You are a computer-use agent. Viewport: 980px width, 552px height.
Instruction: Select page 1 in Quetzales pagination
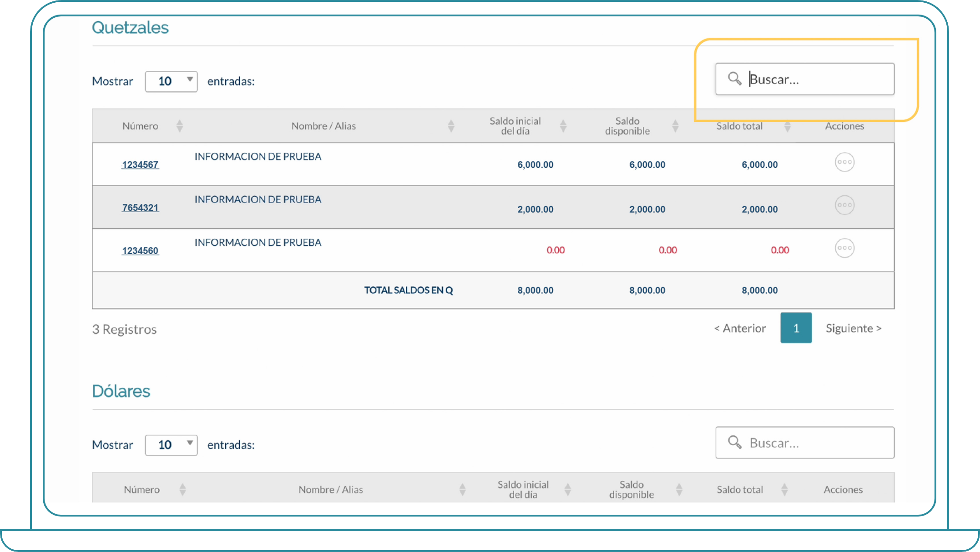click(x=796, y=328)
